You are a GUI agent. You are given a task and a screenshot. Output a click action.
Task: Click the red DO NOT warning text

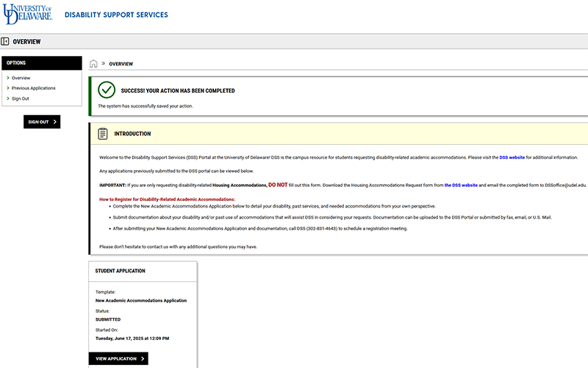click(x=278, y=185)
